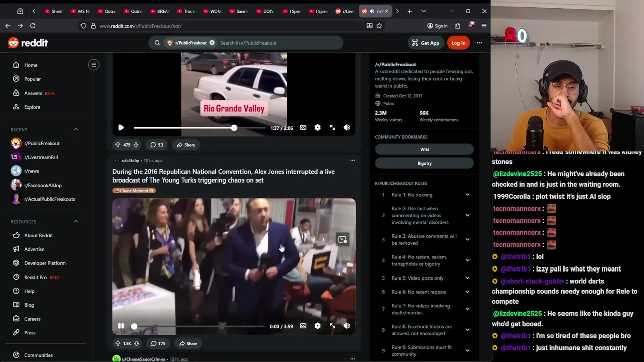
Task: Open the Alex Jones post title
Action: (223, 176)
